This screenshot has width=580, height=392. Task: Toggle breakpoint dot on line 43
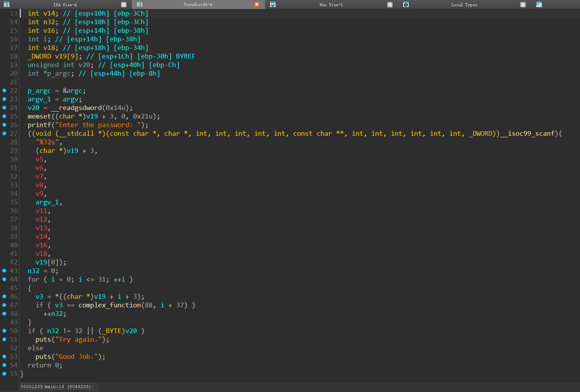[x=4, y=271]
